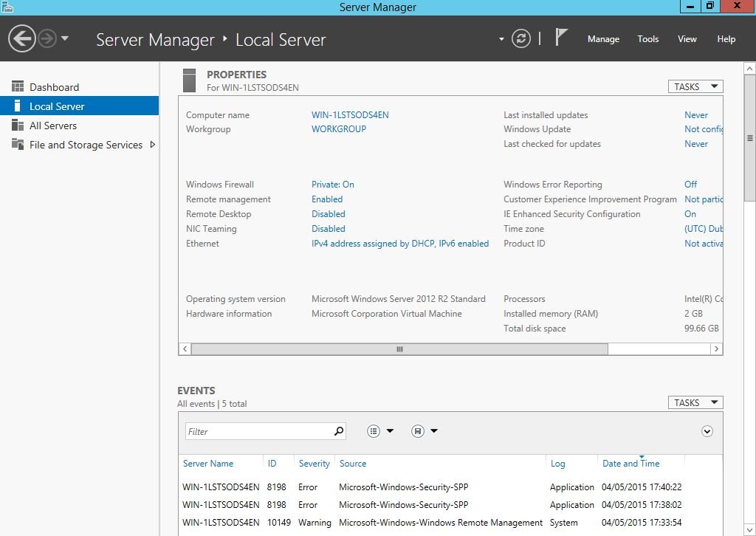Click the WORKGROUP link

(338, 129)
